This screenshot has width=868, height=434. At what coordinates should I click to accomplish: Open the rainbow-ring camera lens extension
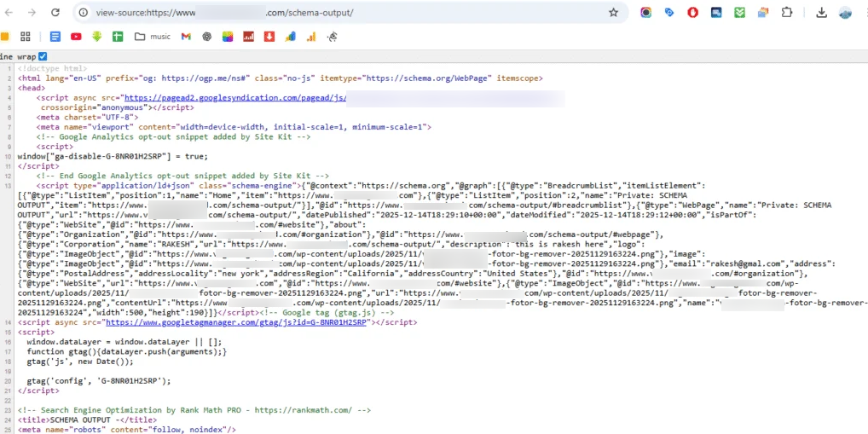(x=646, y=12)
